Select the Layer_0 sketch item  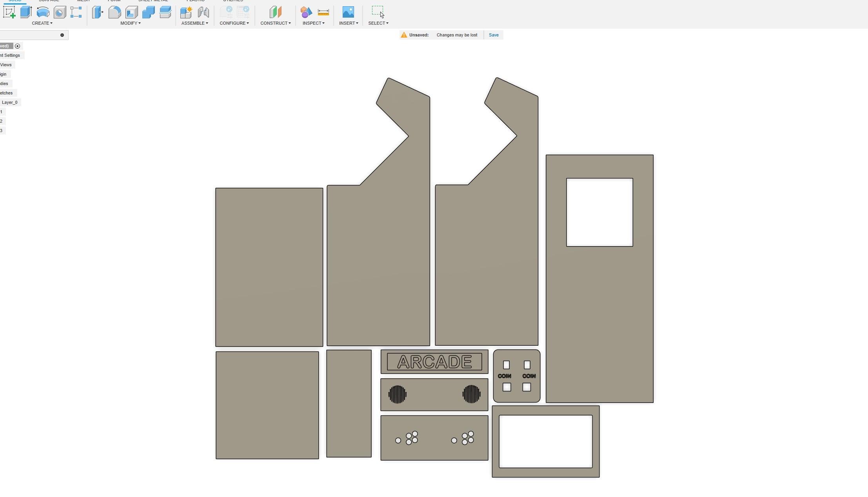10,102
